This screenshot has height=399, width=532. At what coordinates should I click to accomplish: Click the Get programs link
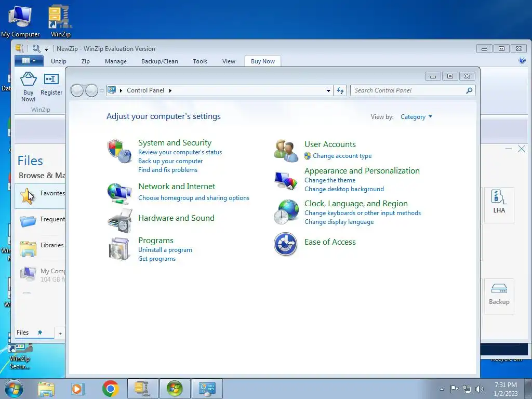pos(157,259)
